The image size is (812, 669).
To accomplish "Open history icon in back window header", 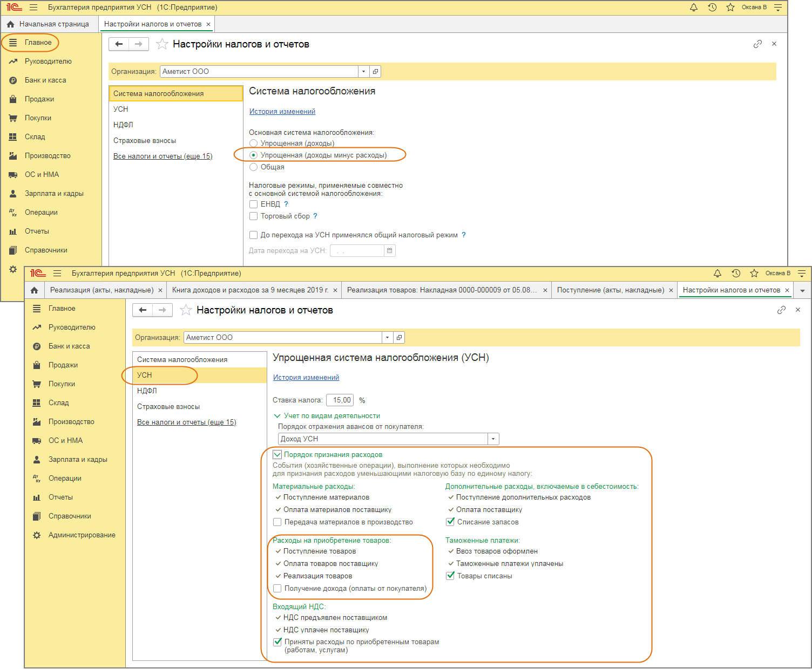I will [712, 8].
